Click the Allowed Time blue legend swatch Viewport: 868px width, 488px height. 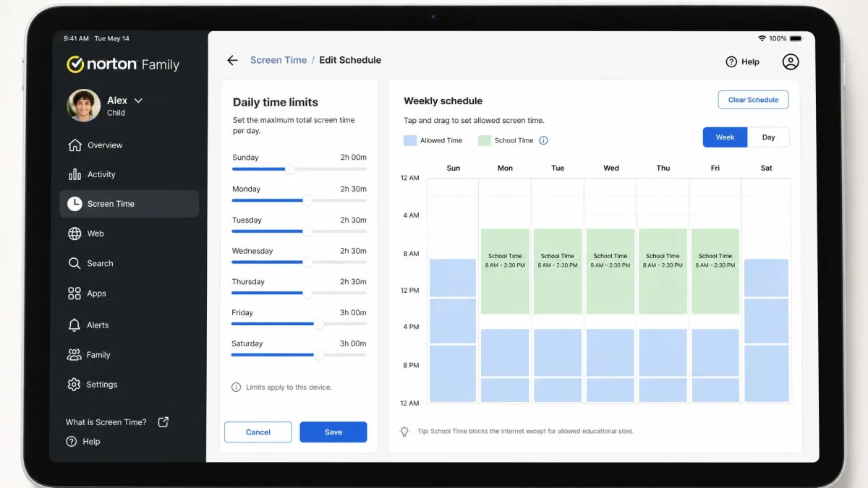tap(410, 140)
